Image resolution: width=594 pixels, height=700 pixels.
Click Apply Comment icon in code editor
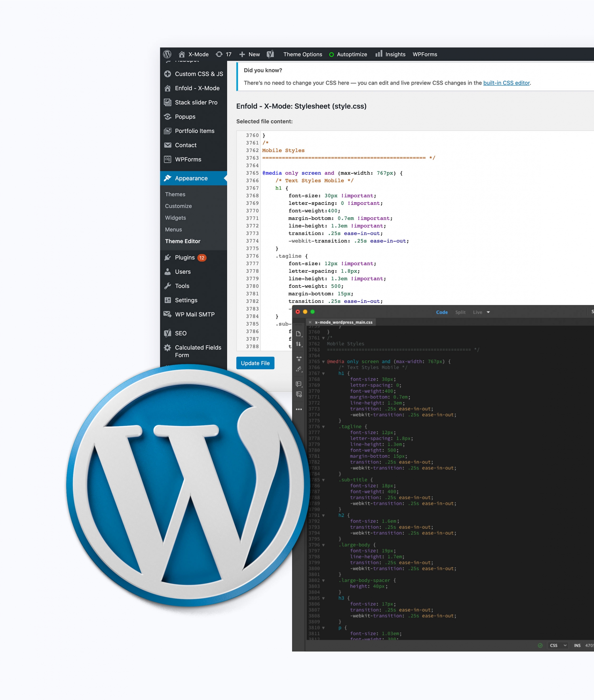(299, 384)
